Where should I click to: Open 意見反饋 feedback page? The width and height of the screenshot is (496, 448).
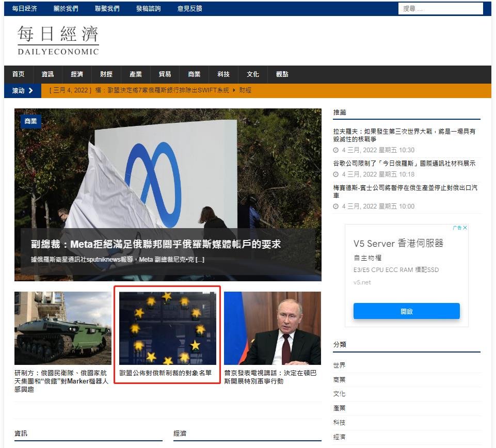coord(190,9)
